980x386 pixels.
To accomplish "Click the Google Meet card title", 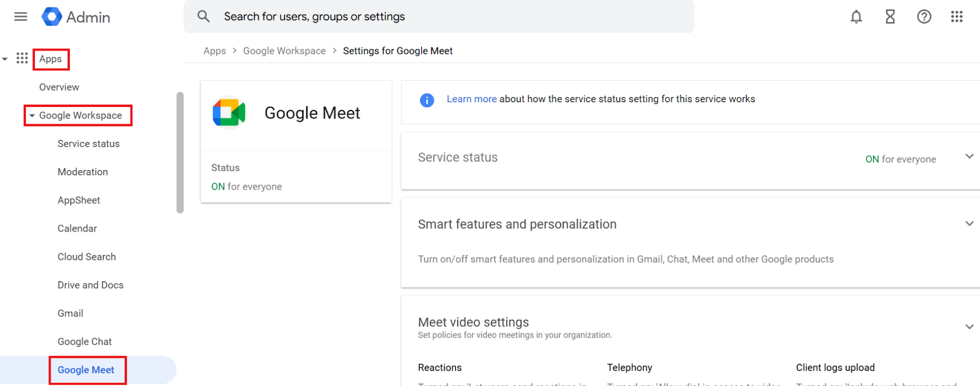I will [x=312, y=113].
